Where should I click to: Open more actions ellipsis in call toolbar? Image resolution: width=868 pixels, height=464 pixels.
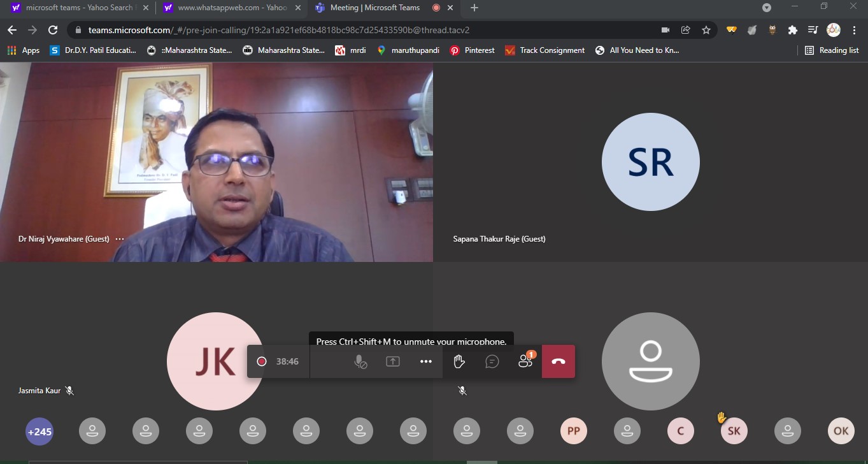[x=426, y=361]
